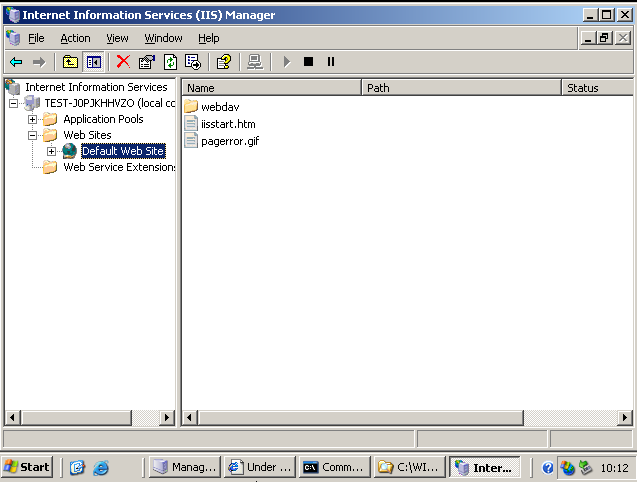Switch to the Under ... taskbar window
The height and width of the screenshot is (482, 637).
pyautogui.click(x=260, y=467)
